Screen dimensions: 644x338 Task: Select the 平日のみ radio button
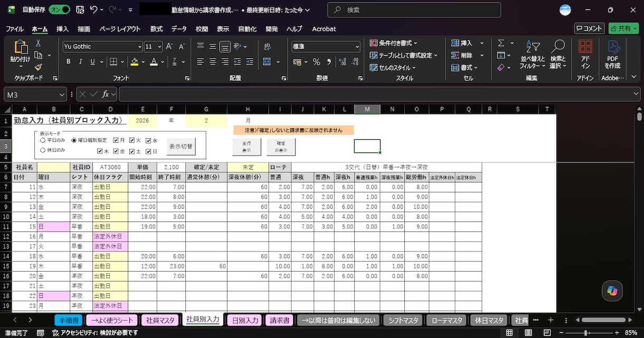[43, 140]
